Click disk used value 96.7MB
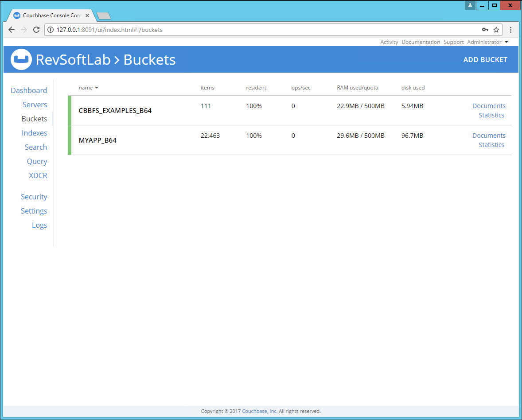 coord(412,136)
